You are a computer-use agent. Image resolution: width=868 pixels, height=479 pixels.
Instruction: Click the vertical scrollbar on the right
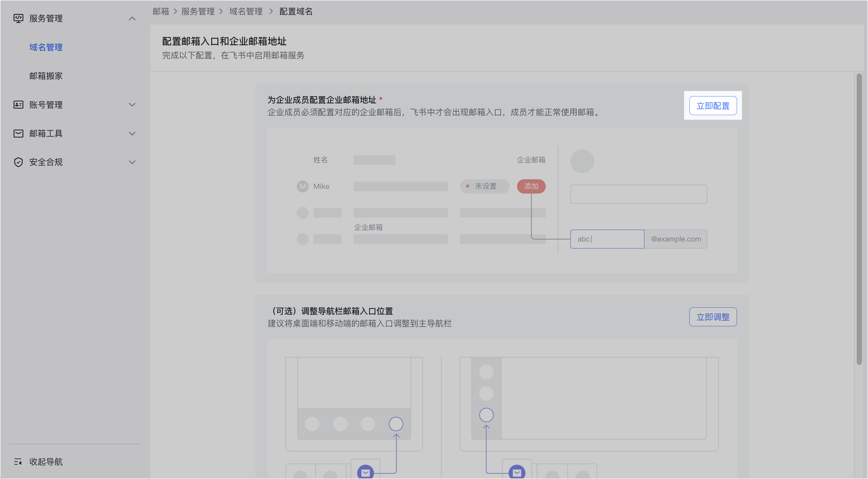859,219
